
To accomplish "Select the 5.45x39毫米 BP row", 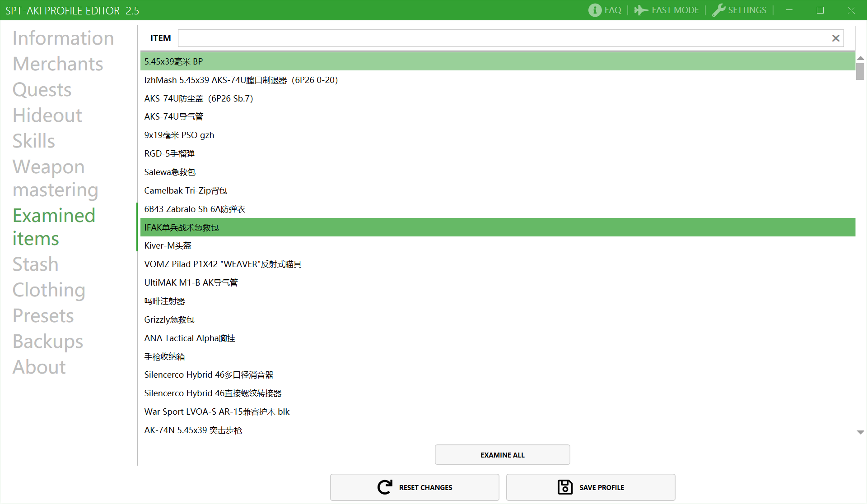I will pyautogui.click(x=498, y=61).
